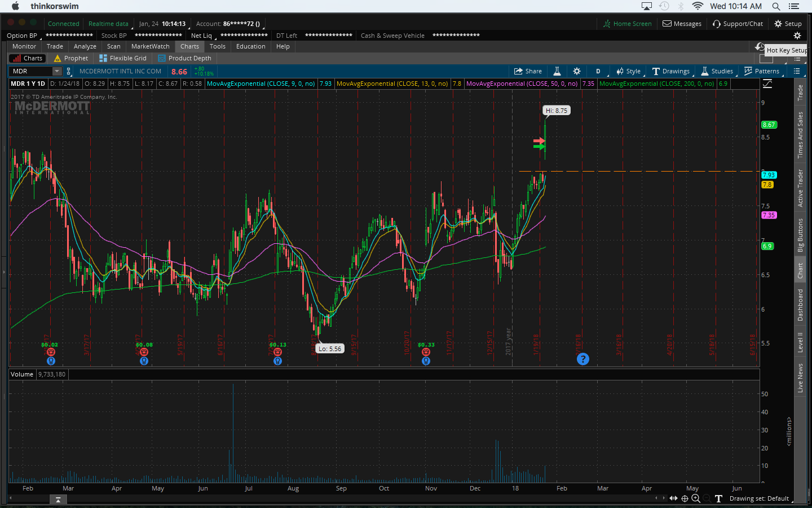The image size is (812, 508).
Task: Switch to the MarketWatch tab
Action: coord(150,46)
